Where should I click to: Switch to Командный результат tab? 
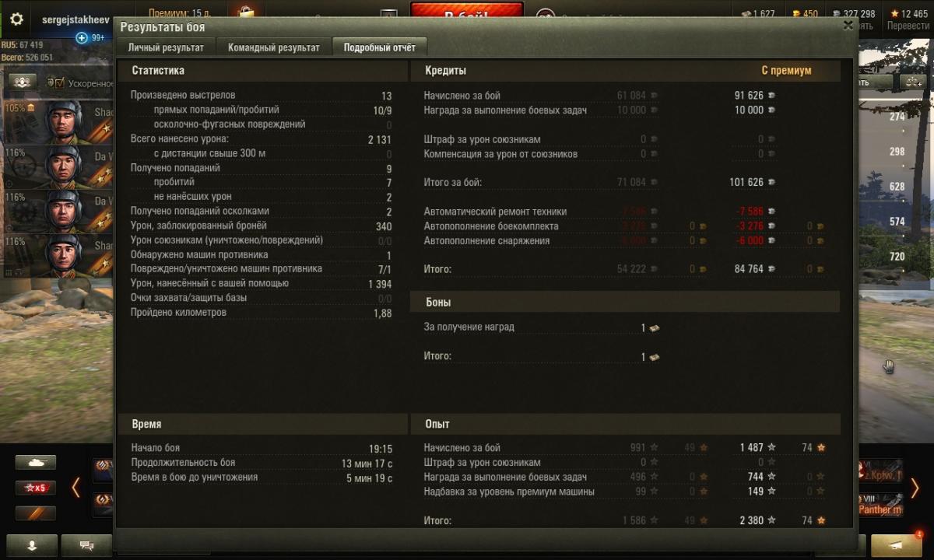pyautogui.click(x=274, y=47)
